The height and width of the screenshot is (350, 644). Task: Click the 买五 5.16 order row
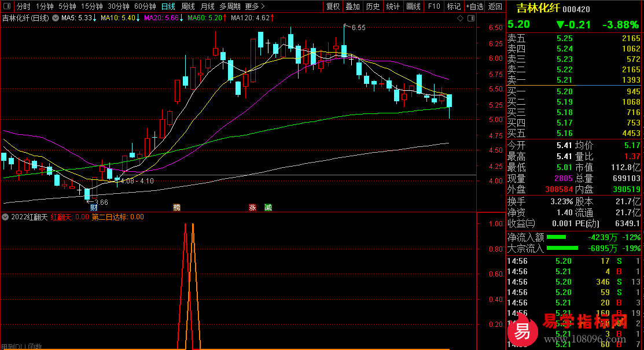click(574, 133)
